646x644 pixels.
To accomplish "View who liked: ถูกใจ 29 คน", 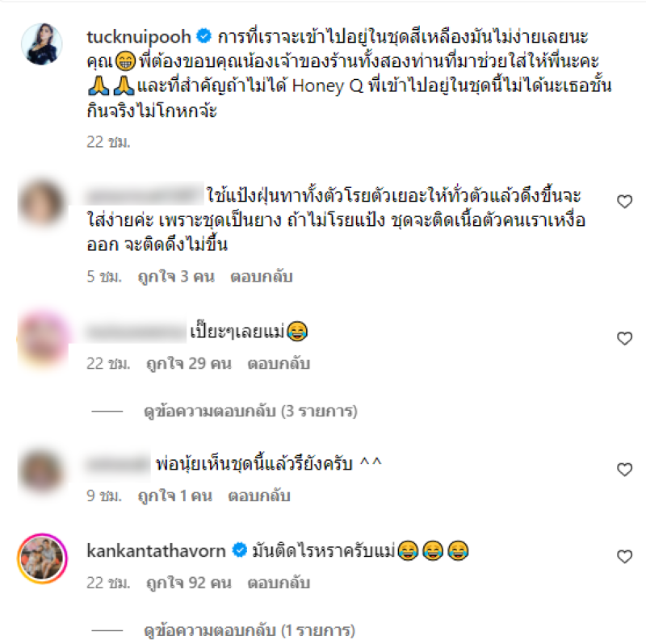I will [x=189, y=364].
